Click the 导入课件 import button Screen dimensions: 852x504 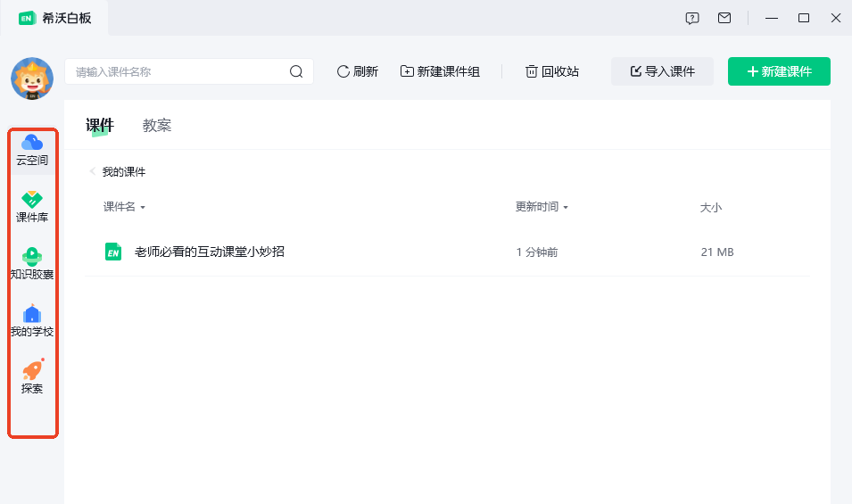[x=662, y=71]
